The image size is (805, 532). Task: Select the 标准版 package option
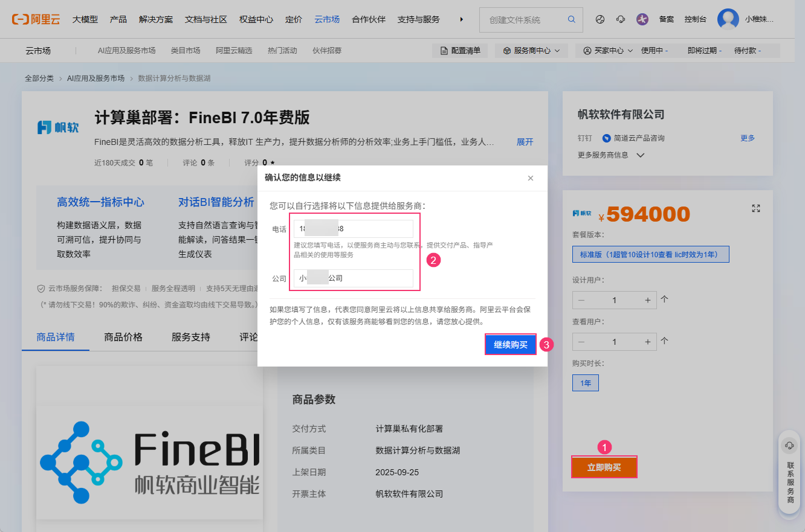point(651,254)
